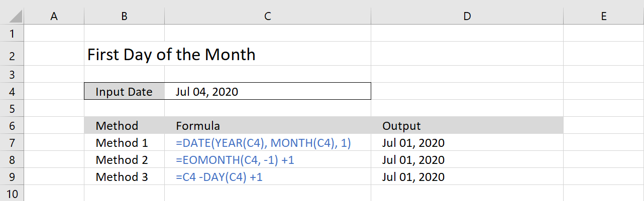Select column D header

[467, 17]
